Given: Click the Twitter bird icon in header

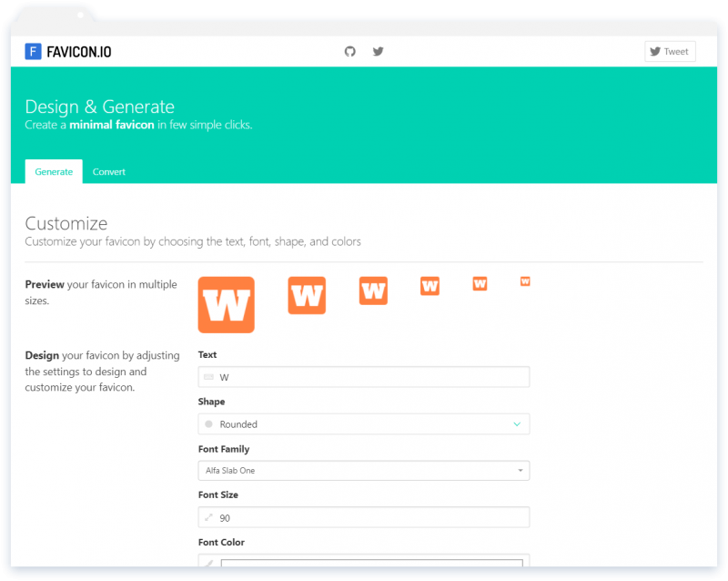Looking at the screenshot, I should click(378, 52).
